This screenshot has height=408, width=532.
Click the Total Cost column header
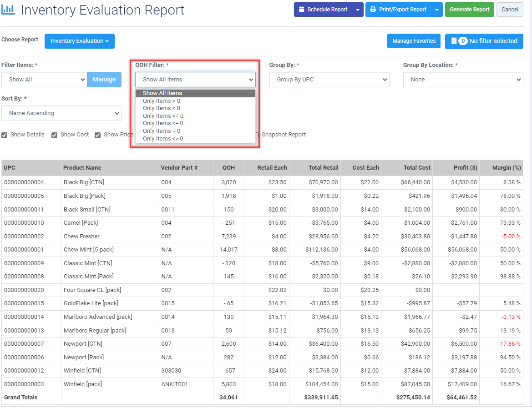tap(407, 168)
